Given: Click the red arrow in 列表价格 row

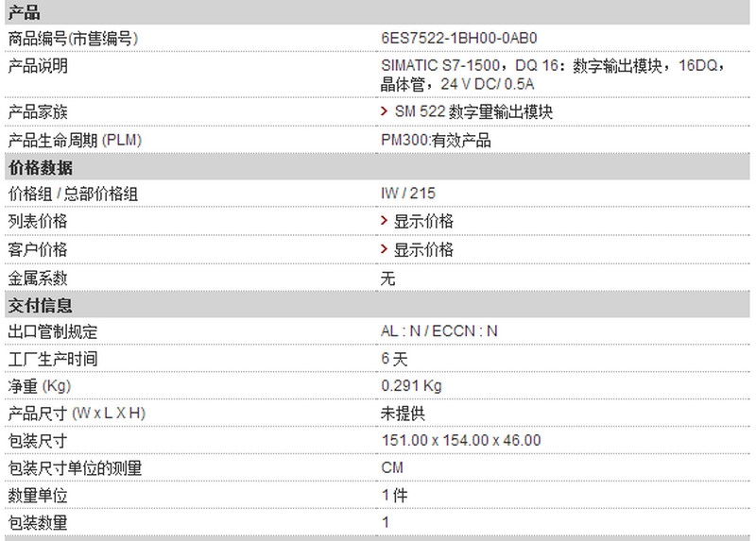Looking at the screenshot, I should (385, 221).
